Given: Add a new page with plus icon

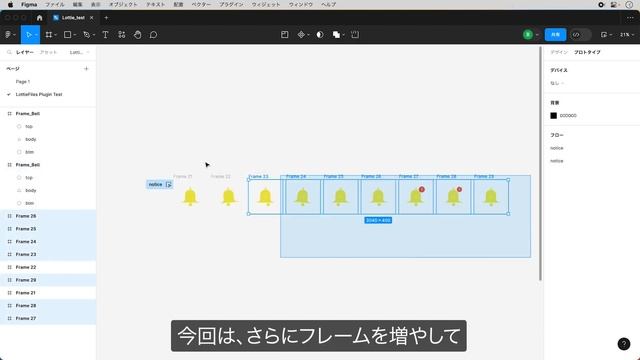Looking at the screenshot, I should click(x=86, y=69).
